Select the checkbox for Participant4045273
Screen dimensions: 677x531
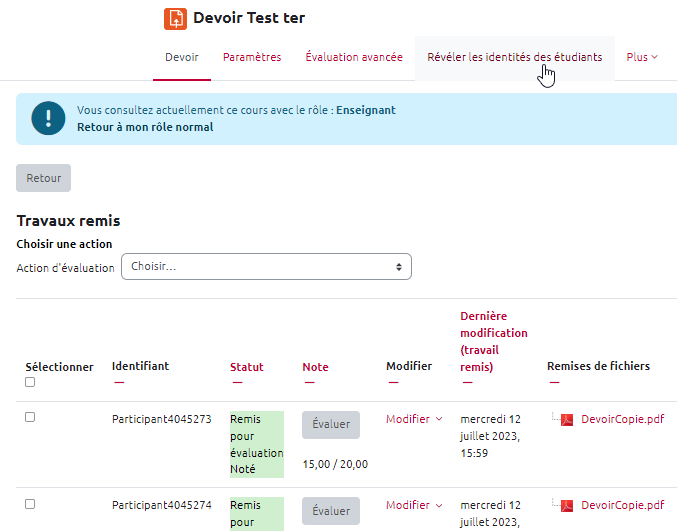[x=30, y=417]
